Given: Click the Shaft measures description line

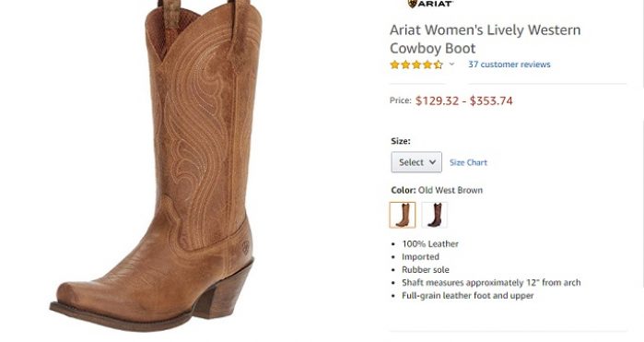Looking at the screenshot, I should (491, 282).
